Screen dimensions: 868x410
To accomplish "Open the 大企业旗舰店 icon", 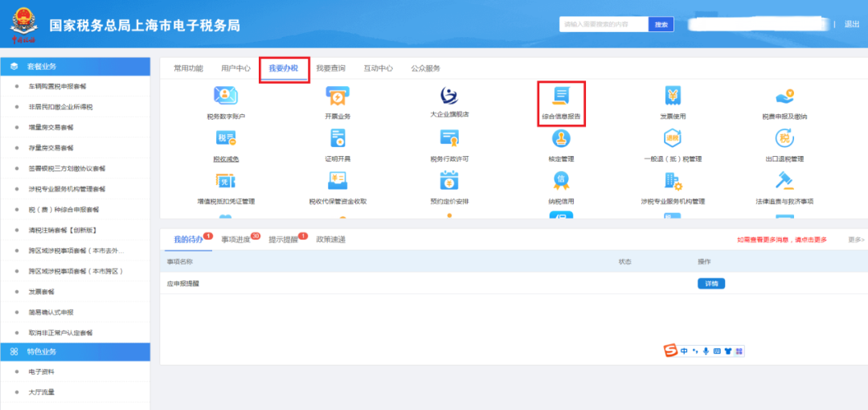I will coord(449,96).
